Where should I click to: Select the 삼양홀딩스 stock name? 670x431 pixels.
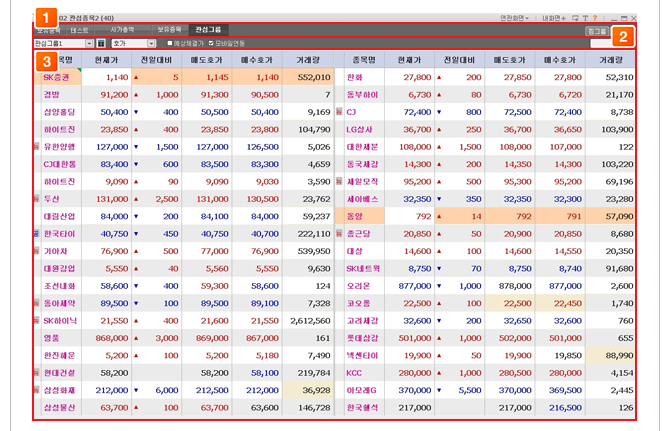click(x=59, y=112)
